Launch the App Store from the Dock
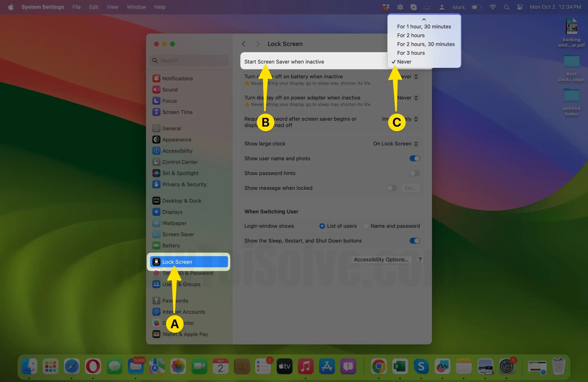 [x=327, y=367]
